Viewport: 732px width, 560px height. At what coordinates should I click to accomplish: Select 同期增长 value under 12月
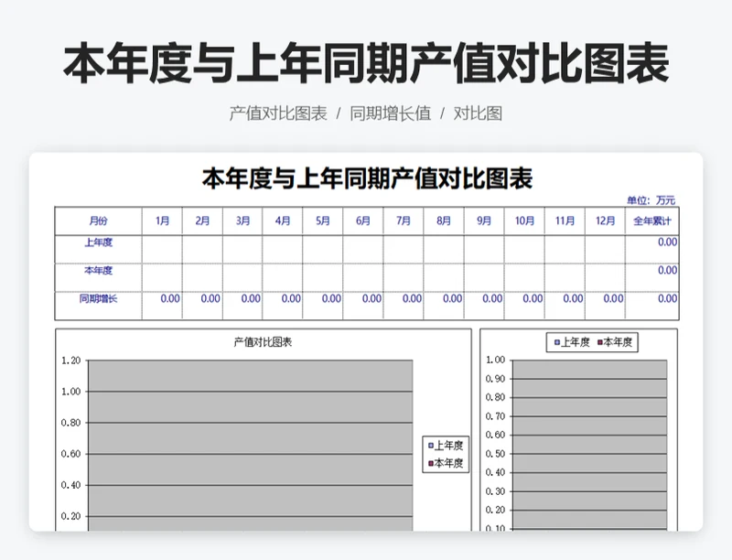click(605, 306)
